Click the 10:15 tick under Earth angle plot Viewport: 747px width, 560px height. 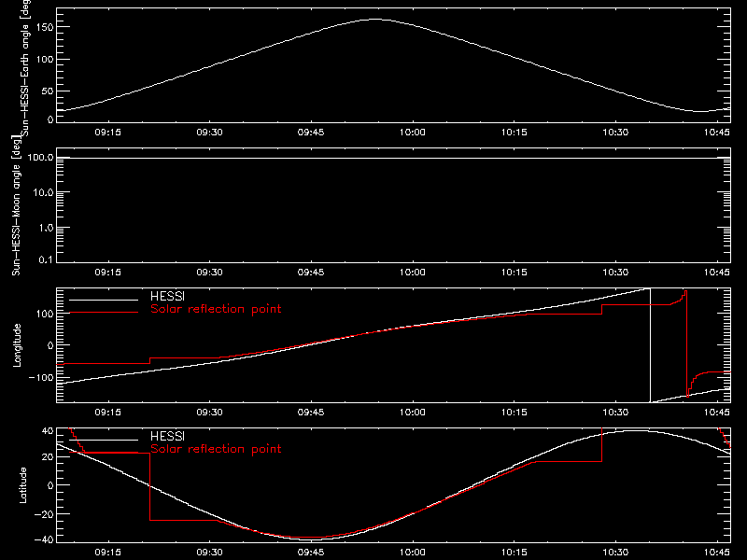(x=514, y=132)
